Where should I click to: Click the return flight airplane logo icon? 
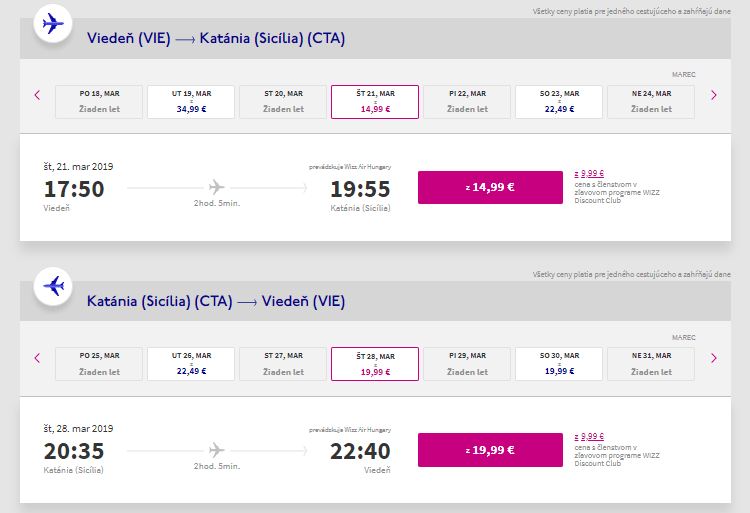pos(51,286)
